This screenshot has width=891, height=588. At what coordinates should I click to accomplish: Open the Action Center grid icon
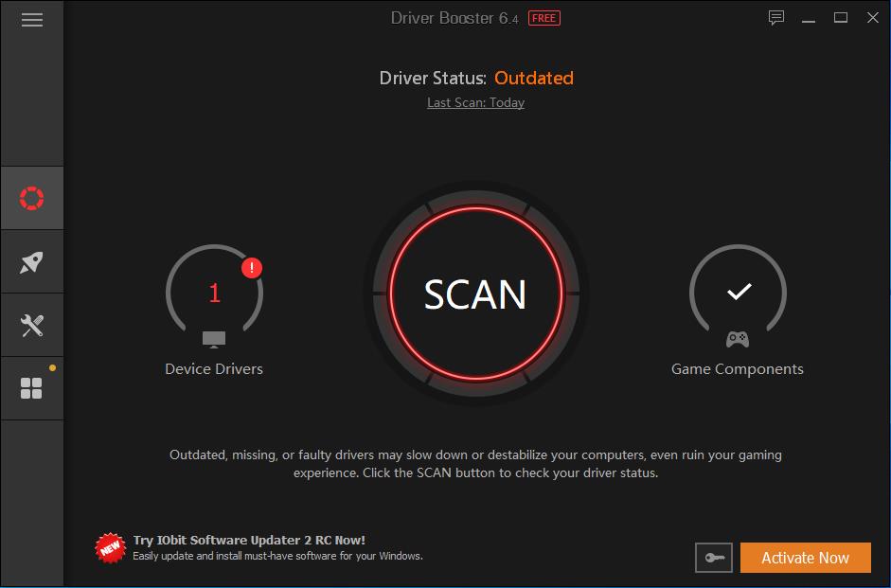tap(32, 388)
